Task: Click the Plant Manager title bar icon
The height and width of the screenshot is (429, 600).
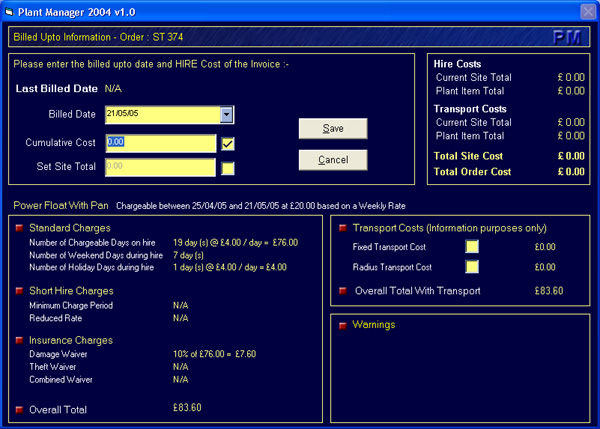Action: tap(9, 12)
